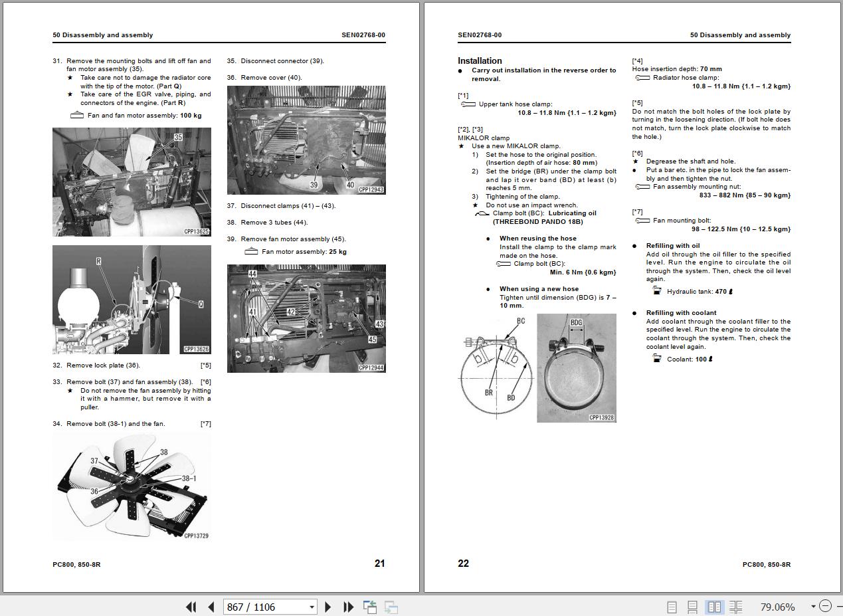Screen dimensions: 843x616
Task: Click the next view icon
Action: tap(391, 607)
